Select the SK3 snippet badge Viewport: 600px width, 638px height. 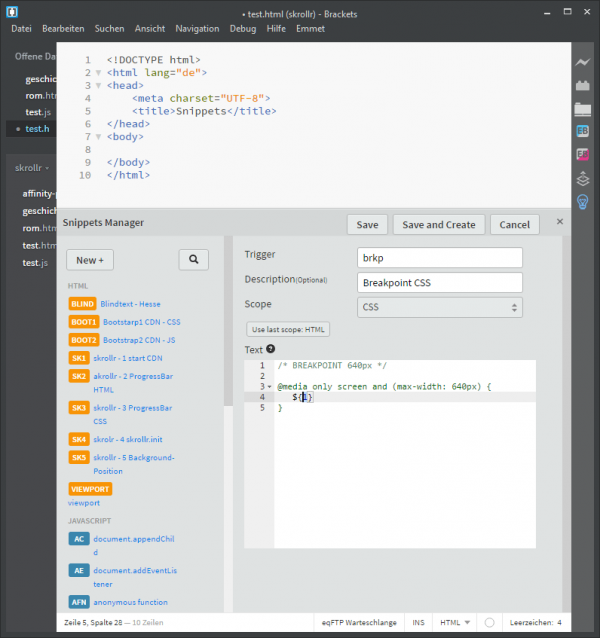79,408
